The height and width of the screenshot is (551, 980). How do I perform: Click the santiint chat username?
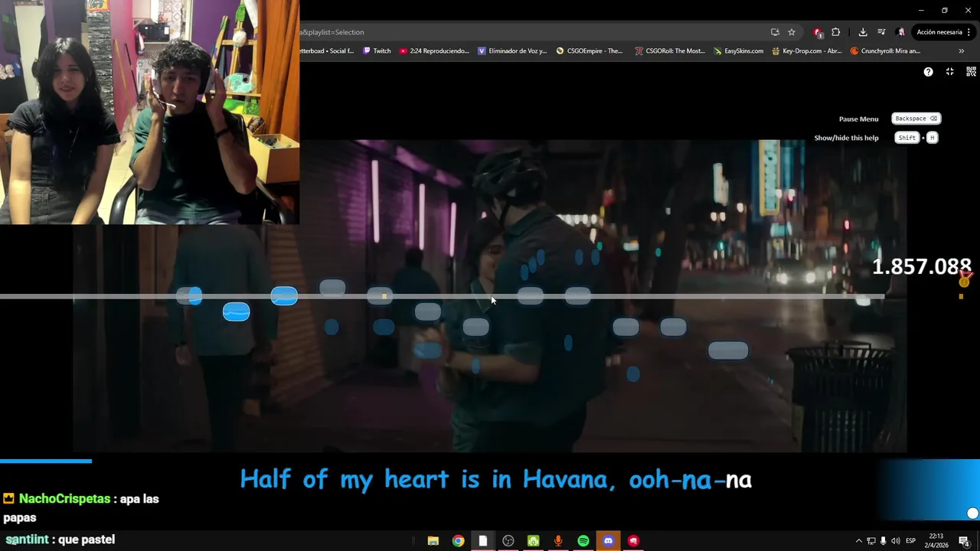pyautogui.click(x=27, y=540)
